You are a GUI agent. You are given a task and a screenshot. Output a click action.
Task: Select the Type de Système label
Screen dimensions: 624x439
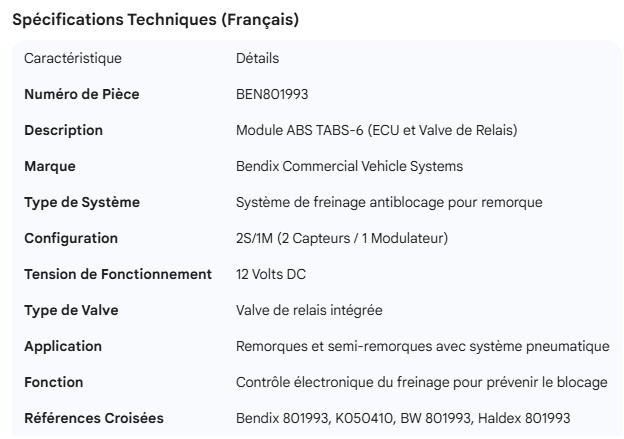(x=82, y=202)
